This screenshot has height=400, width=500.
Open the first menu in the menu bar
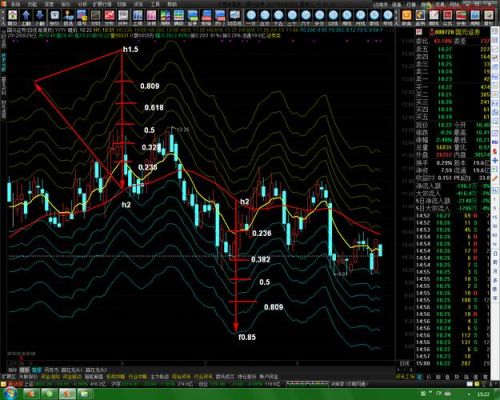click(16, 4)
